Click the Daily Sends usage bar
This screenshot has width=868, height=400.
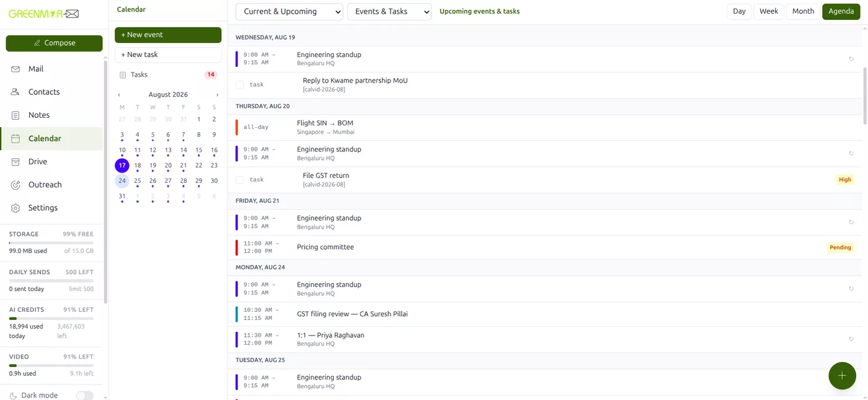point(51,281)
